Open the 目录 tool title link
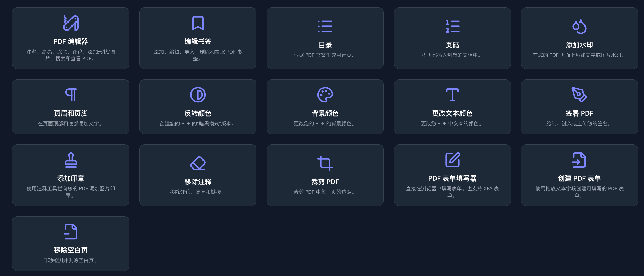 click(325, 45)
